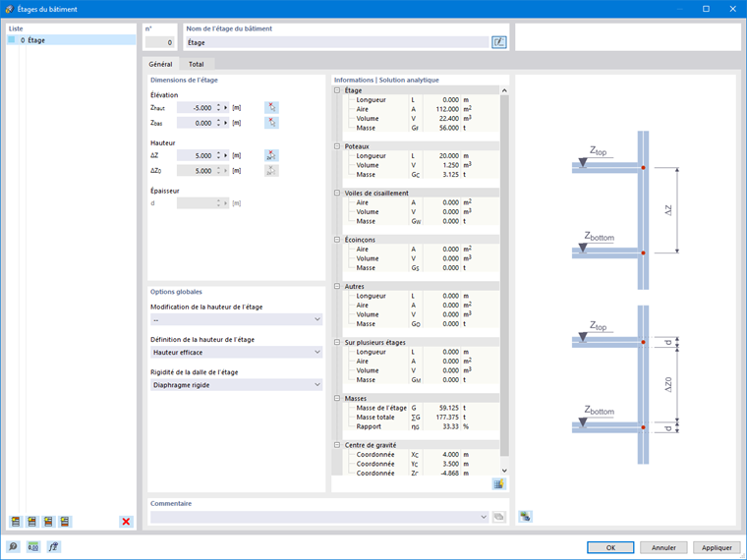Screen dimensions: 747x560
Task: Select story 0 Étage in the list
Action: pyautogui.click(x=71, y=40)
